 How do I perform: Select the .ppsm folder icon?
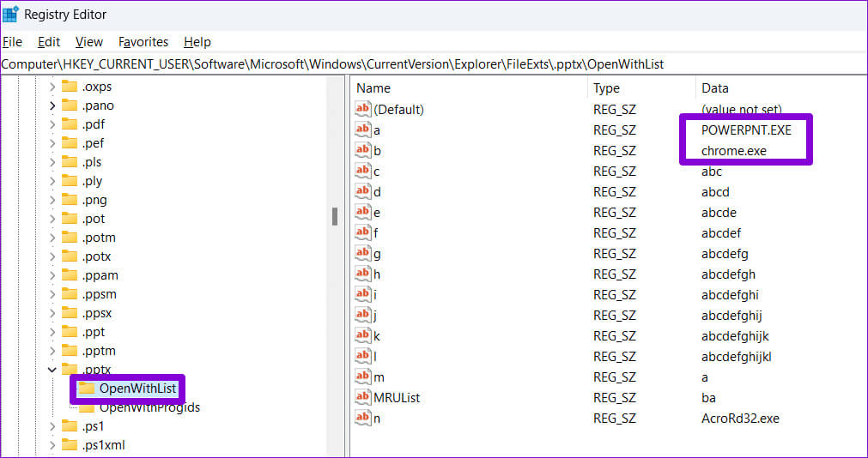click(x=70, y=293)
